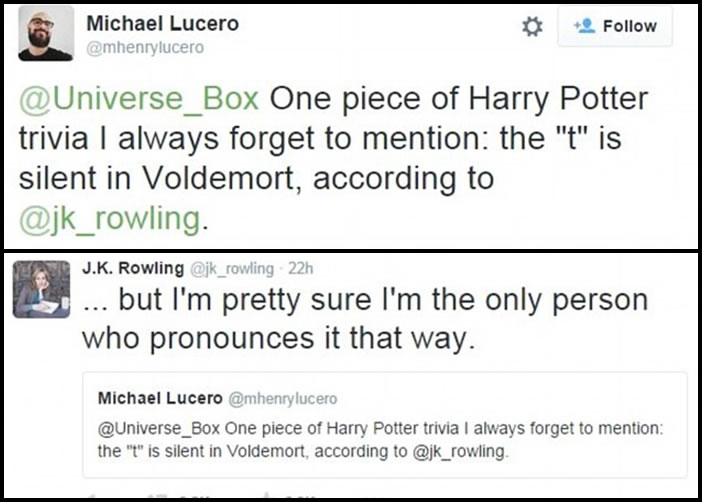Click the bold Michael Lucero name at top
The height and width of the screenshot is (502, 702).
tap(163, 23)
